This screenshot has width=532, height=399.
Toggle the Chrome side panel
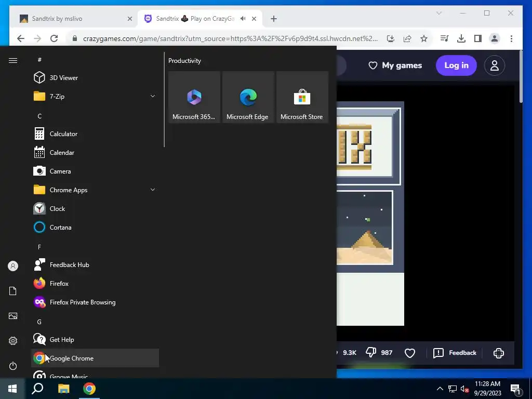coord(478,38)
